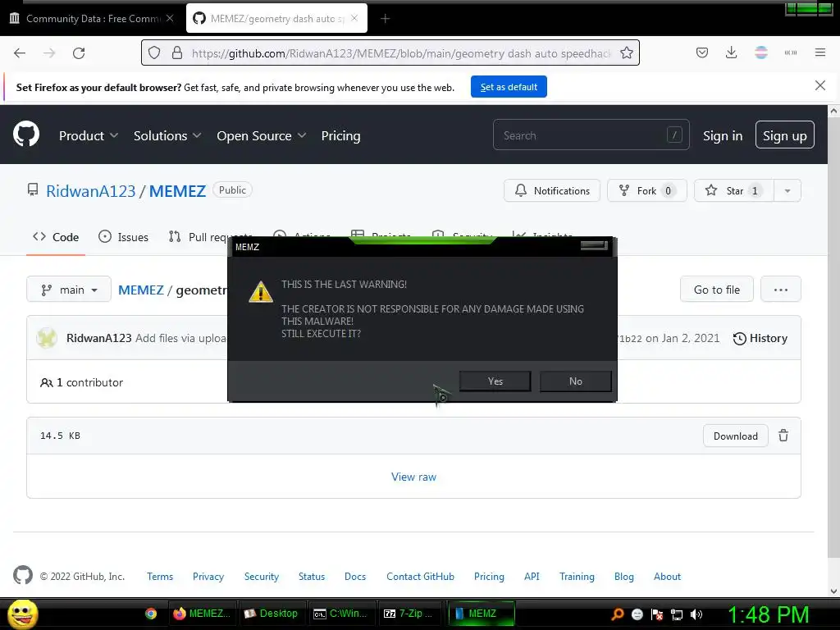This screenshot has width=840, height=630.
Task: Click the Go to file button
Action: pos(716,290)
